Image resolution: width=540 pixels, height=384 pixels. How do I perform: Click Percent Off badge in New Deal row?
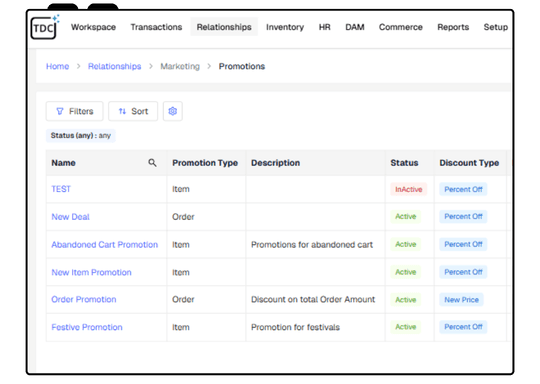pos(463,217)
